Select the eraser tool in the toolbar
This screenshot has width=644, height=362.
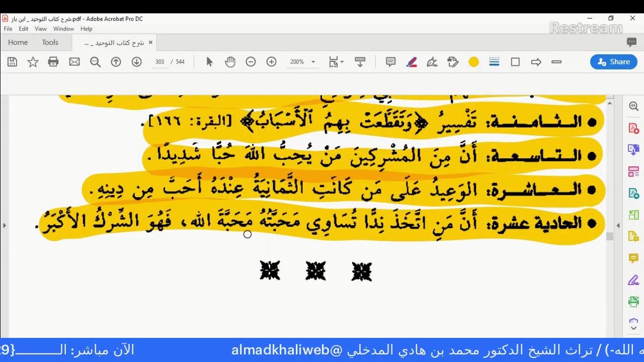[453, 62]
